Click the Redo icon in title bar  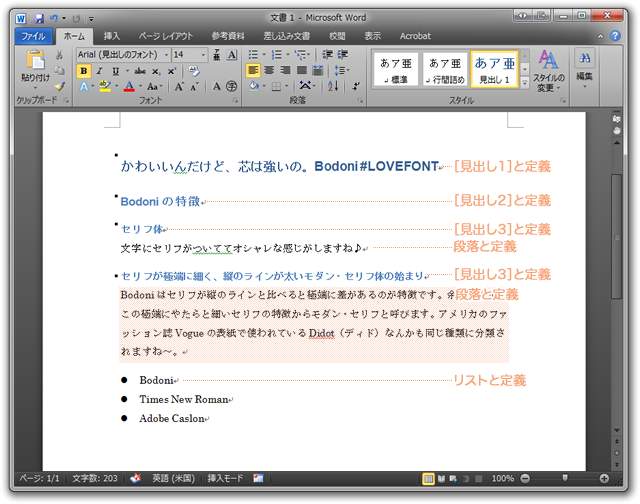(x=76, y=19)
